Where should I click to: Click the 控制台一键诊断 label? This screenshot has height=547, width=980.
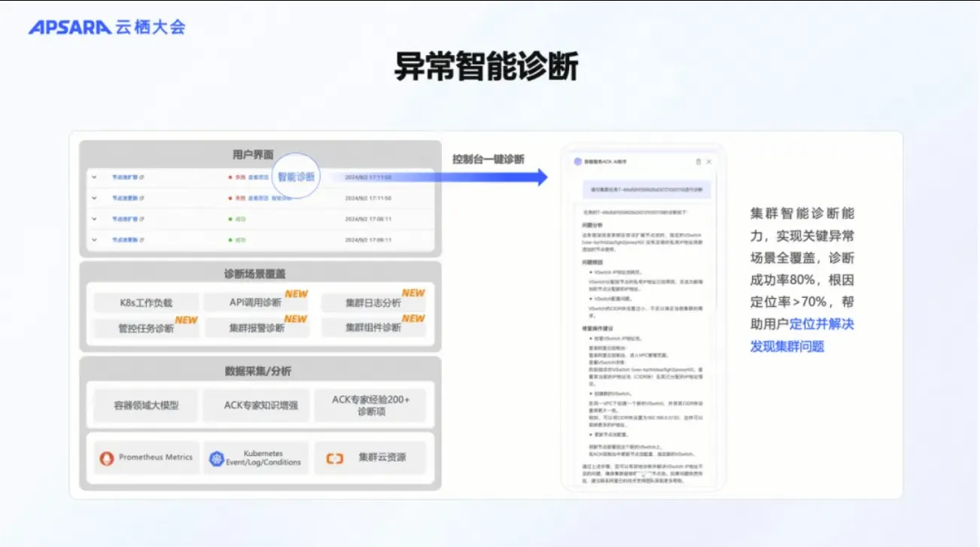[x=488, y=159]
